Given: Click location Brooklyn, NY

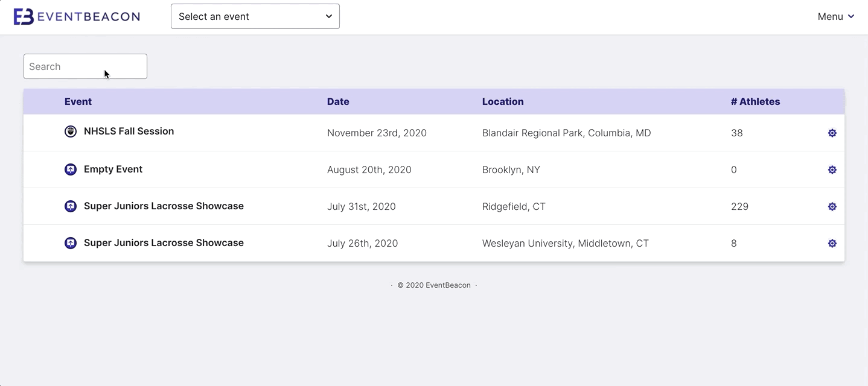Looking at the screenshot, I should 511,170.
